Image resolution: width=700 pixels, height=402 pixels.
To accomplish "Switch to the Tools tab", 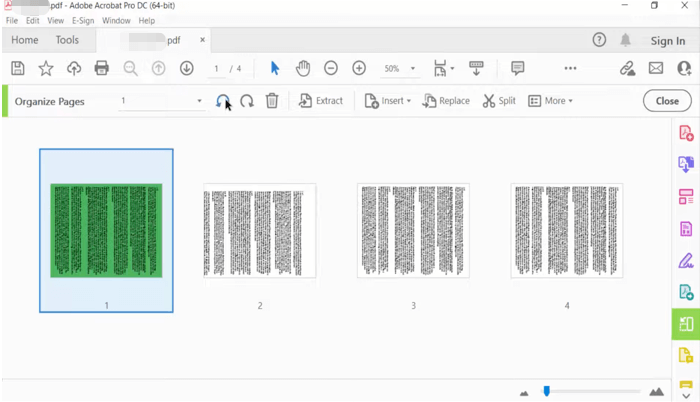I will (67, 40).
